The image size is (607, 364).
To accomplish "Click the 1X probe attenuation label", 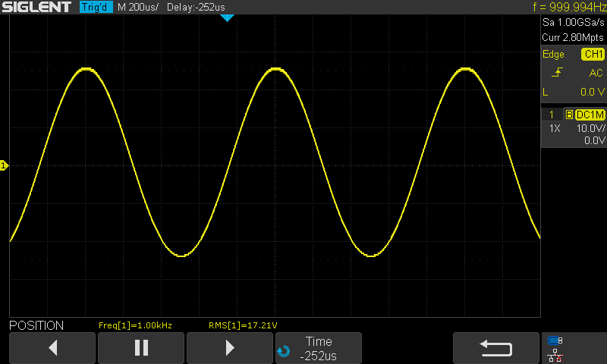I will (555, 128).
